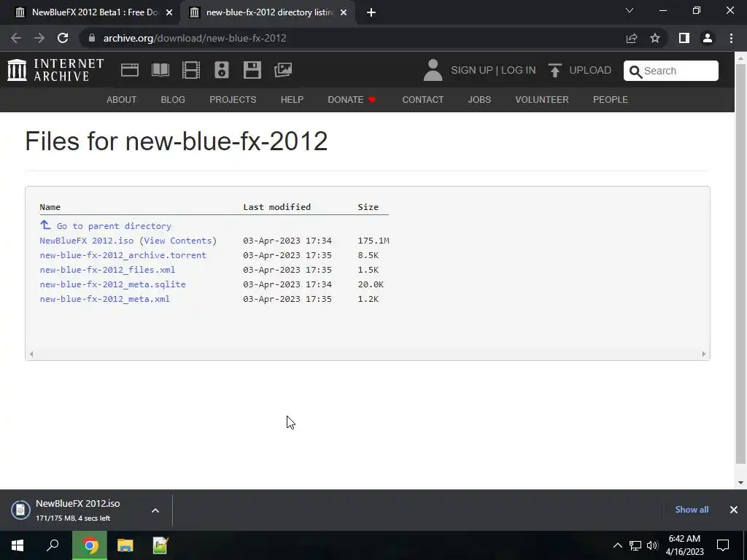Click the browser forward arrow
This screenshot has width=747, height=560.
(x=39, y=38)
